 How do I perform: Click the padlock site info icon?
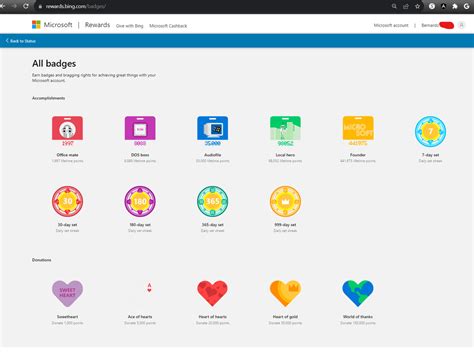tap(40, 6)
